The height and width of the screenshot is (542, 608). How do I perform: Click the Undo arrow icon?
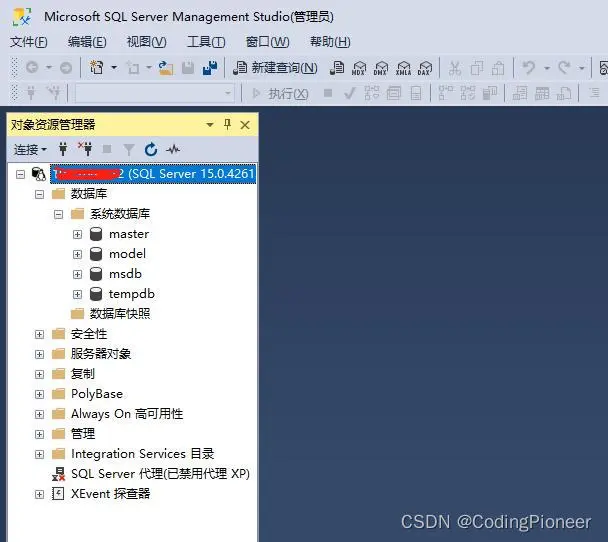(529, 68)
